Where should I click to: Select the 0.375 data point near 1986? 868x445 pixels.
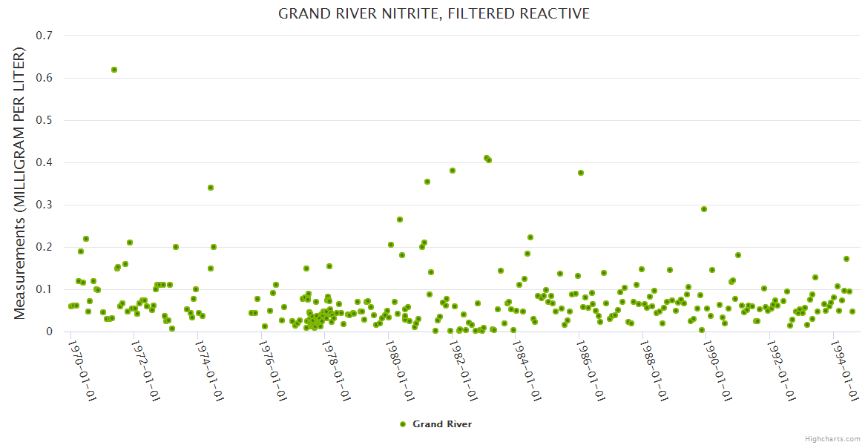[x=581, y=173]
